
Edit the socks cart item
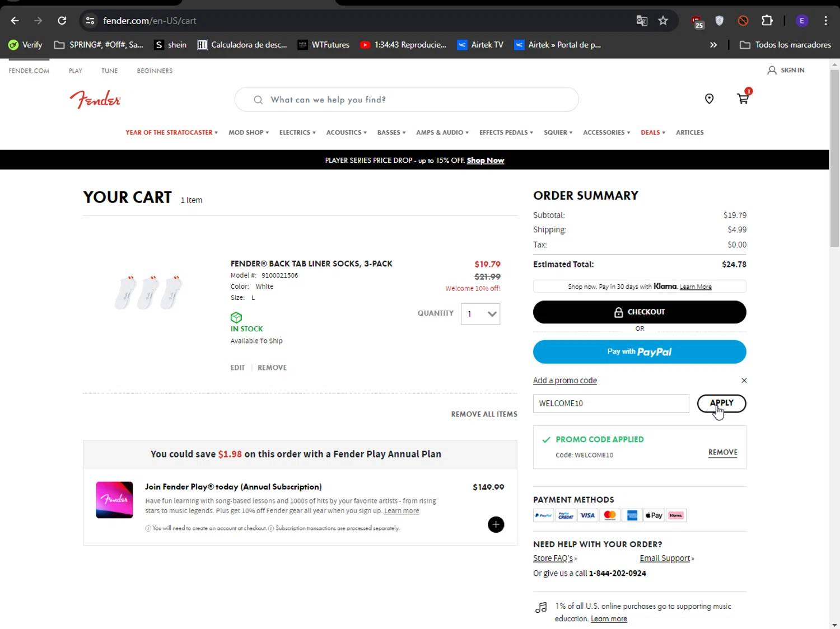(237, 368)
